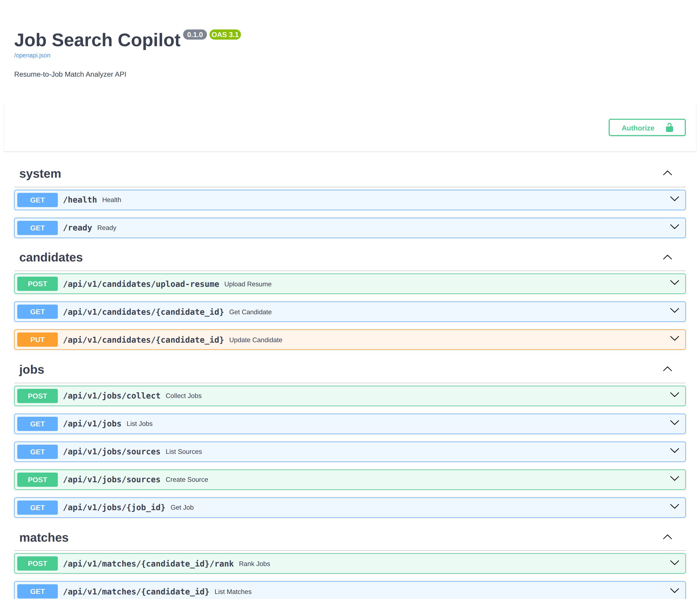The image size is (700, 599).
Task: Click the POST badge for Collect Jobs
Action: (38, 396)
